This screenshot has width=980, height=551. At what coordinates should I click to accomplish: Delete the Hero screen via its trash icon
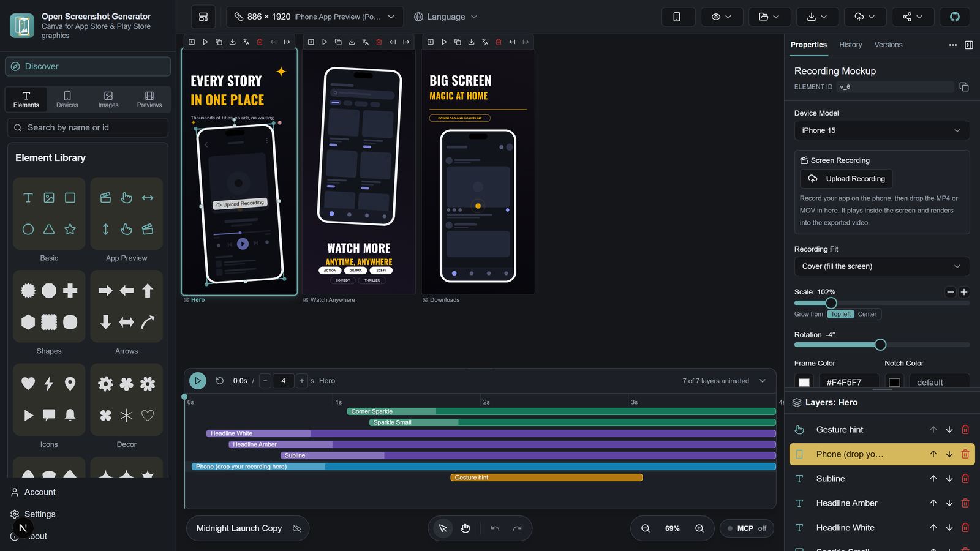tap(260, 42)
